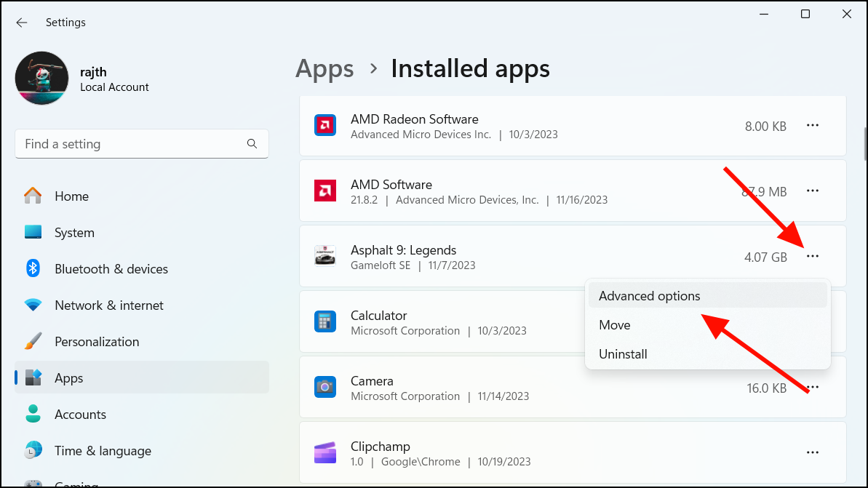The width and height of the screenshot is (868, 488).
Task: Open Bluetooth & devices settings
Action: click(x=110, y=268)
